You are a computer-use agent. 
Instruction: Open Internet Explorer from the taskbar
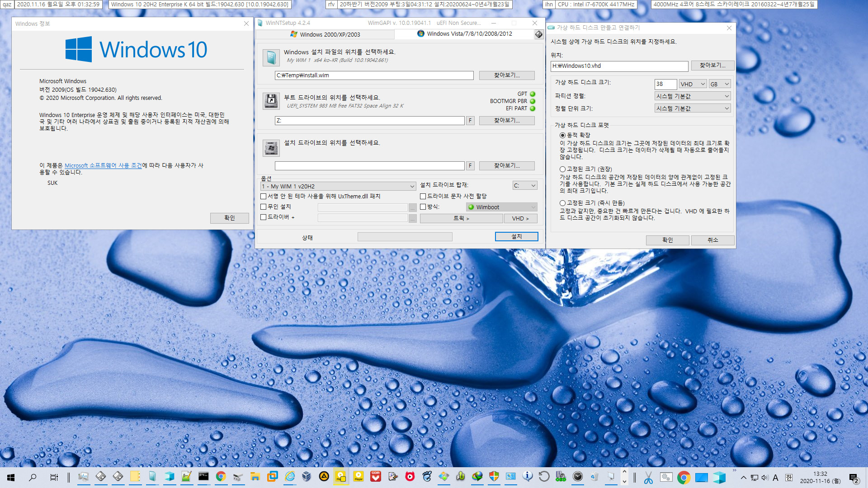pyautogui.click(x=290, y=476)
